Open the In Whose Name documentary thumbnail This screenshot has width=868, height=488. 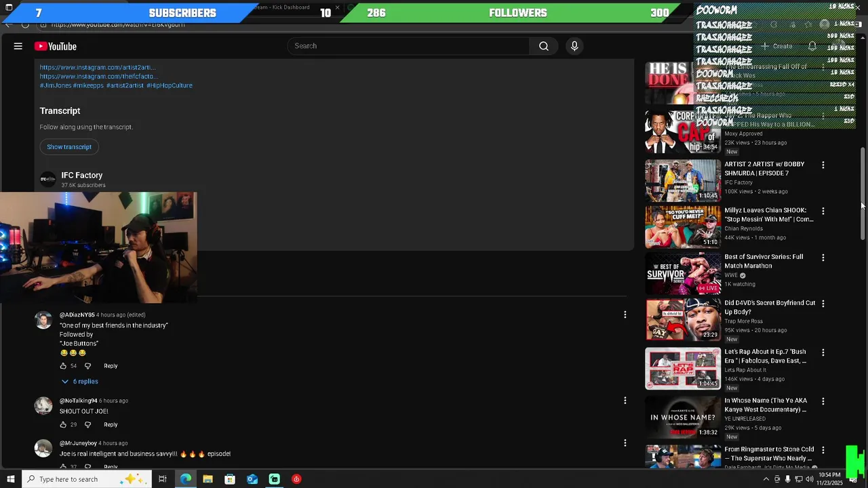(683, 418)
